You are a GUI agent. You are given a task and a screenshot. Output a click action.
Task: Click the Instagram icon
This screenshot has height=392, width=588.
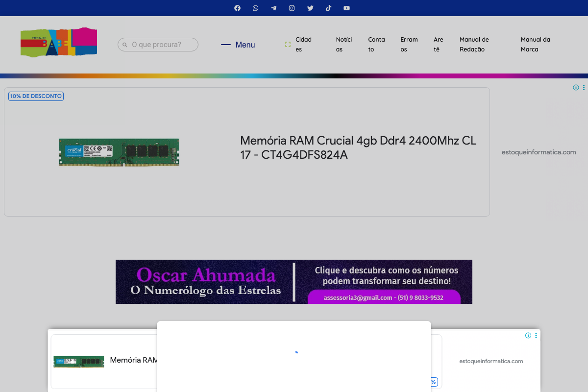292,8
